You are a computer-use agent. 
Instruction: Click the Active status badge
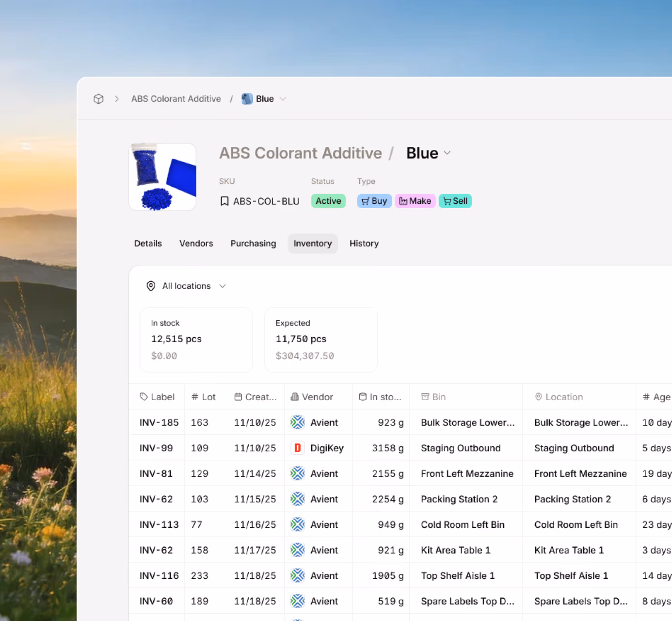pyautogui.click(x=328, y=201)
